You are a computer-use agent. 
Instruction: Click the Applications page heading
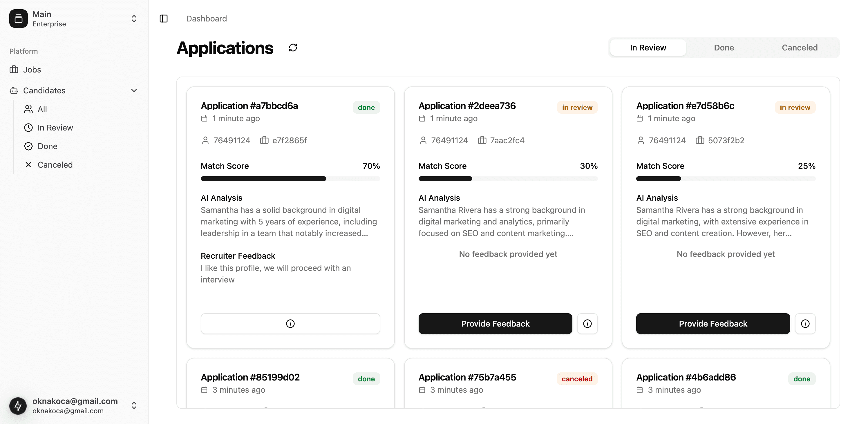pos(225,48)
